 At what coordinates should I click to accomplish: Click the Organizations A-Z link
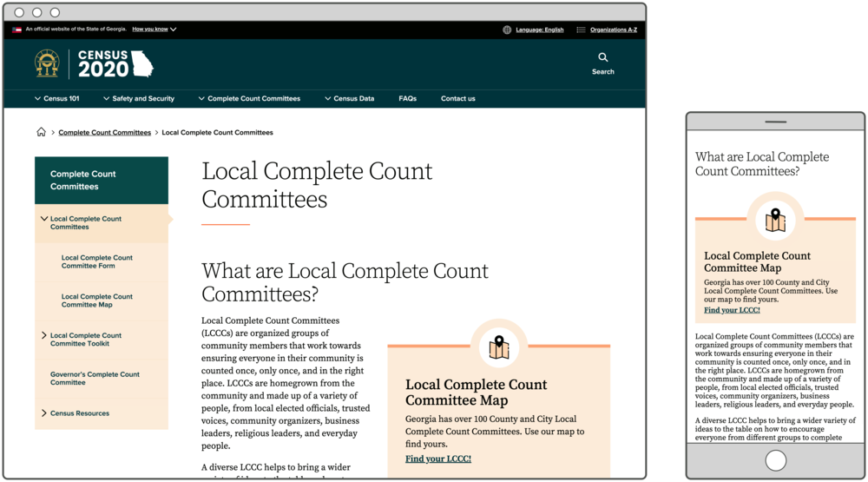[x=614, y=30]
